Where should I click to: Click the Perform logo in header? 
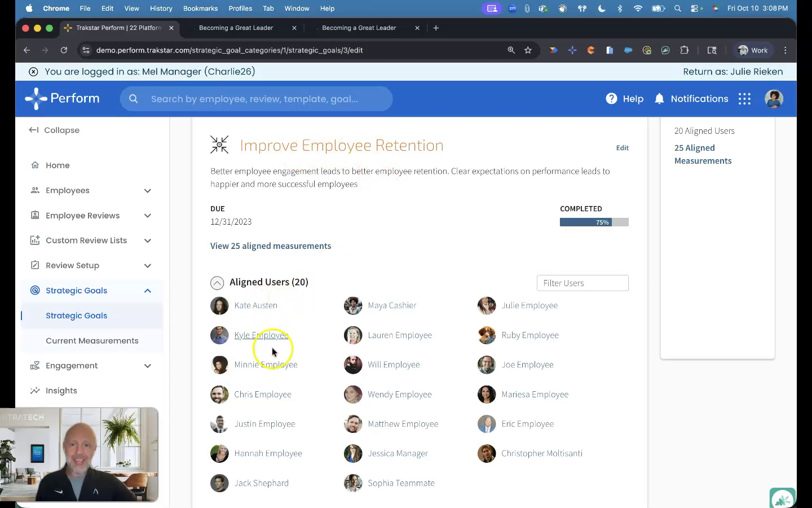point(63,99)
